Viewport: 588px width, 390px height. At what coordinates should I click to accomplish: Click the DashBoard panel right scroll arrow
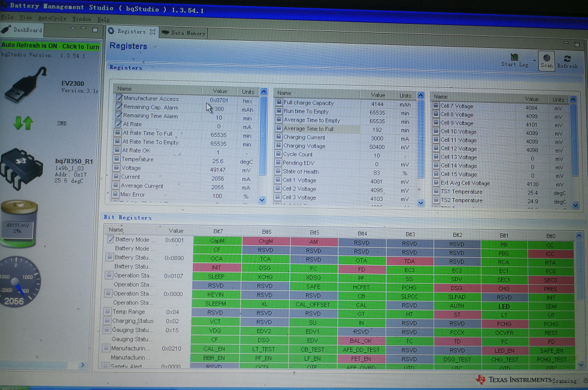83,364
